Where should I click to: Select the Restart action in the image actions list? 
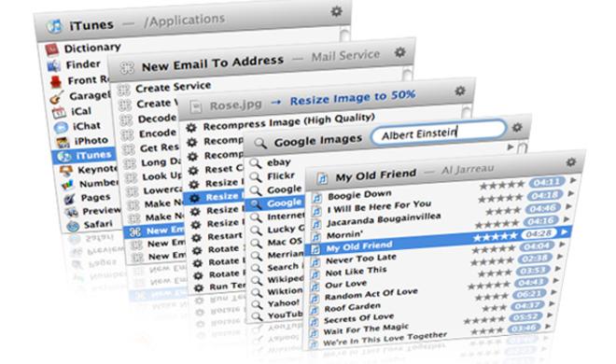coord(225,236)
